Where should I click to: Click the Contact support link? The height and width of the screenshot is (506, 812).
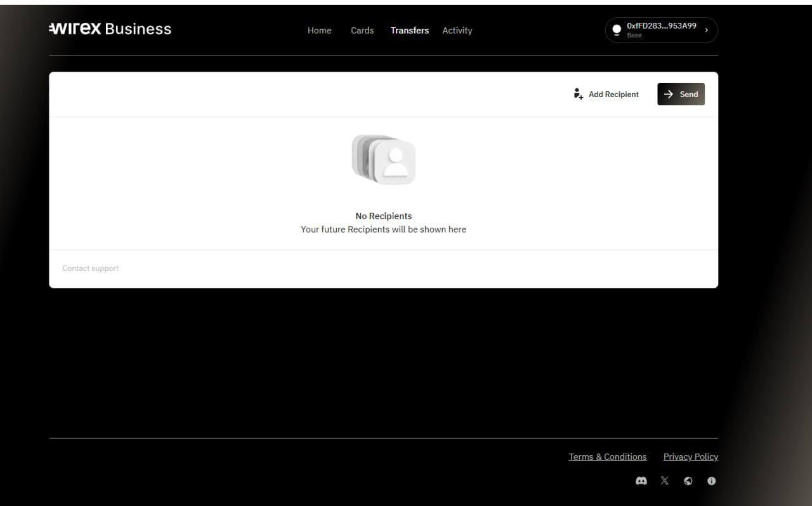pos(91,268)
